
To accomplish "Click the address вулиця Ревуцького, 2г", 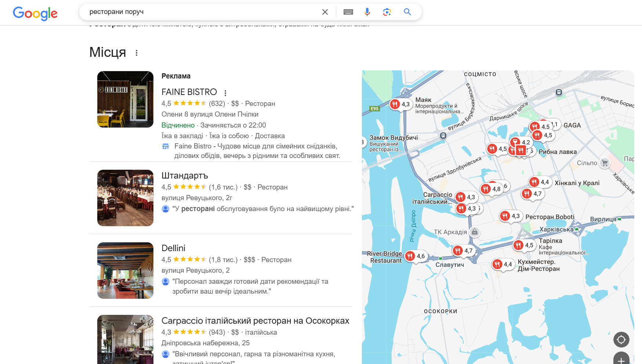I will (x=197, y=198).
